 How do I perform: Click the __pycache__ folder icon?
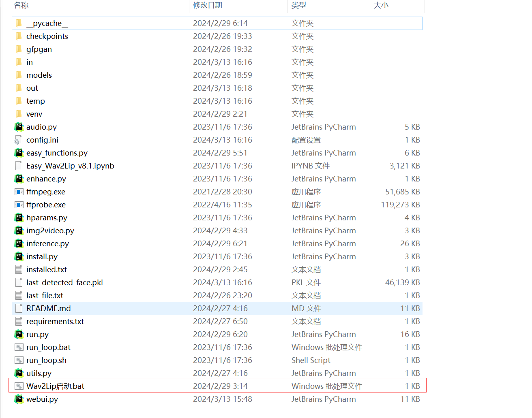click(19, 23)
